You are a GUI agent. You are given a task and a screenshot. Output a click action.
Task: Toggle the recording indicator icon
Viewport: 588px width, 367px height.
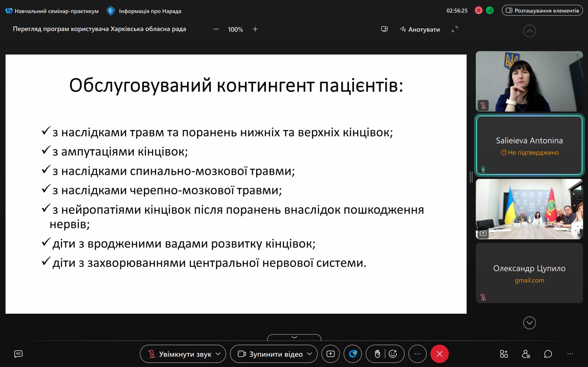point(479,10)
